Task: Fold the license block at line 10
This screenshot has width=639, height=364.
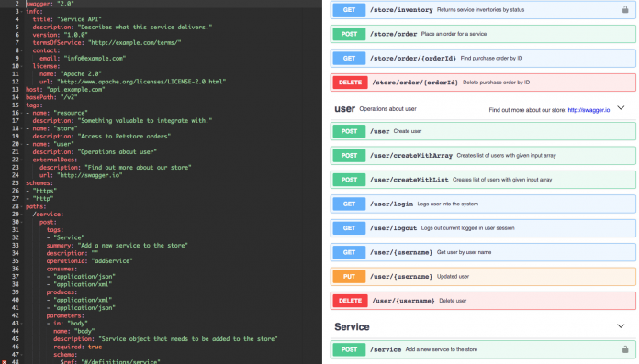Action: point(22,66)
